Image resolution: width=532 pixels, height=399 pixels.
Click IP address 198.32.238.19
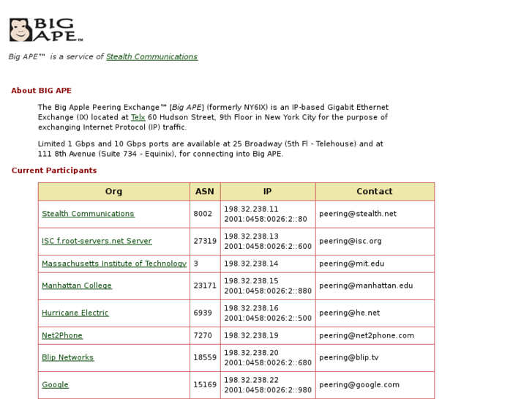[x=251, y=335]
